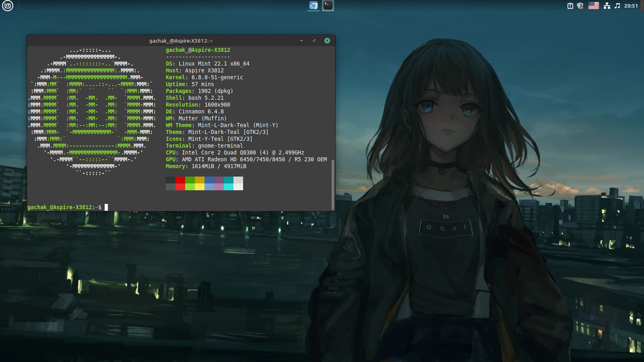Open the wired network connection applet
The image size is (644, 362).
coord(607,6)
